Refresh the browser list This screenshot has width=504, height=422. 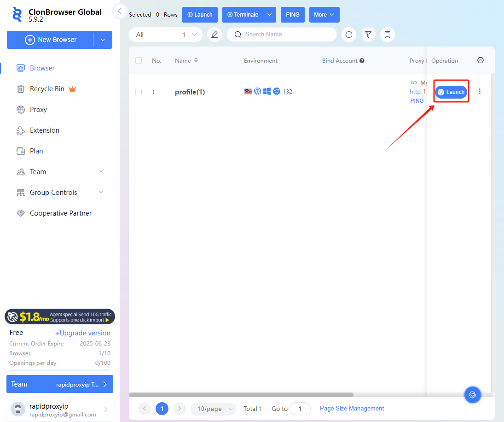coord(349,35)
